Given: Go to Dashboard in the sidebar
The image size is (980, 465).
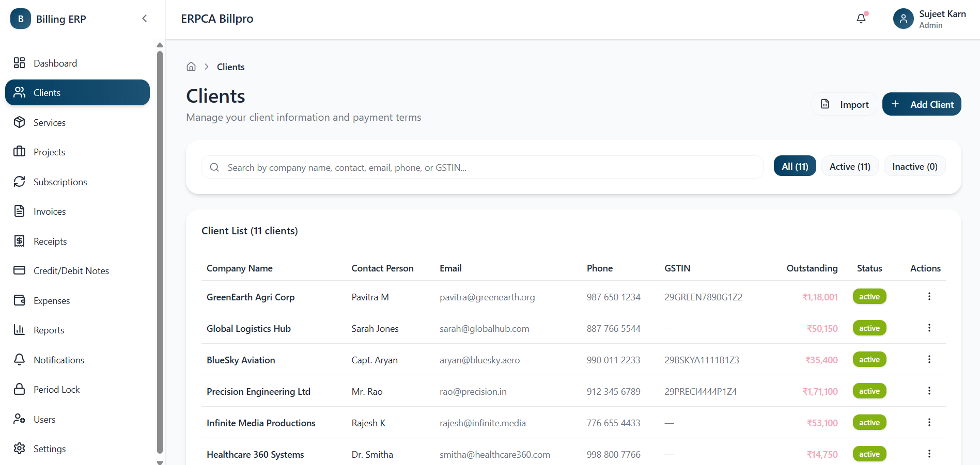Looking at the screenshot, I should [x=55, y=63].
